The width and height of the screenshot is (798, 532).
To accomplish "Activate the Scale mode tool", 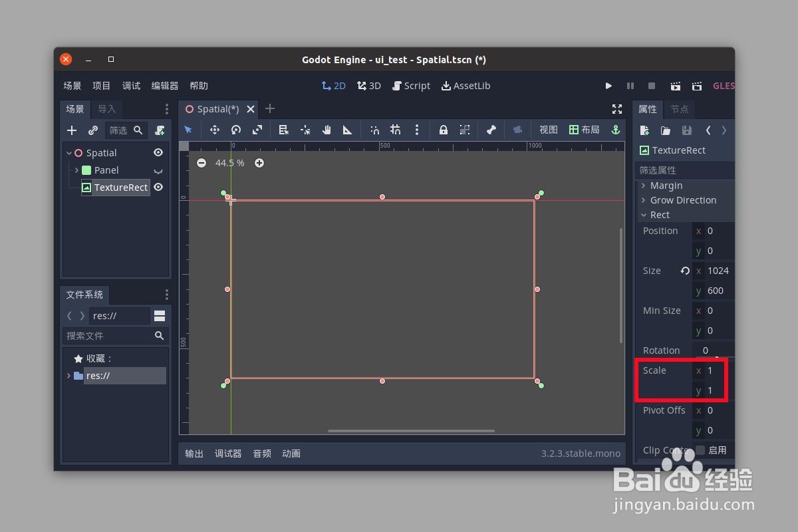I will tap(257, 130).
